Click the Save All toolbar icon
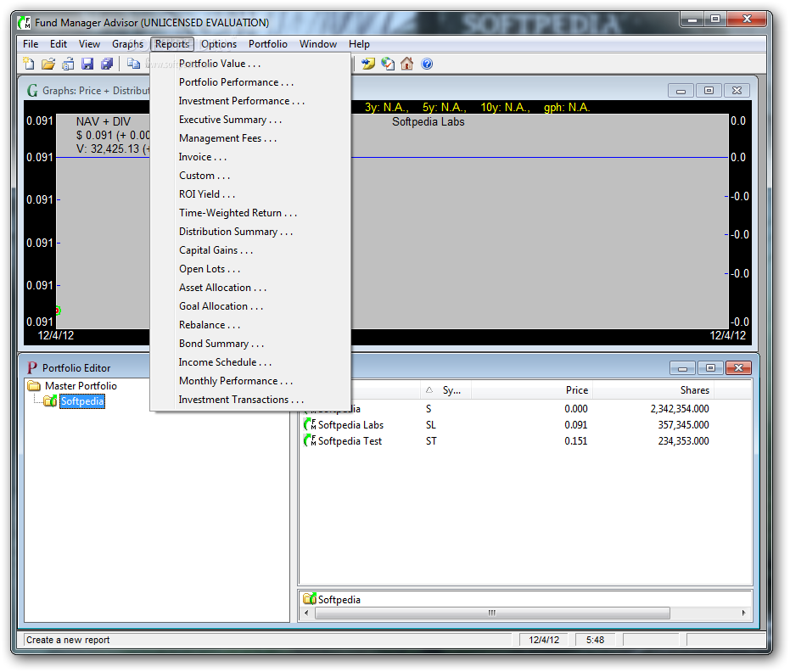Viewport: 790px width, 672px height. pyautogui.click(x=107, y=64)
